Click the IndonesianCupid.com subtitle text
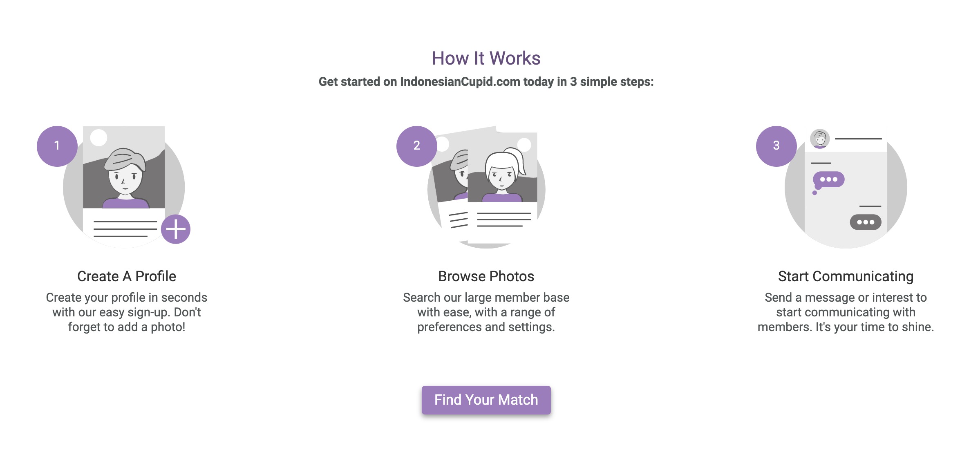Screen dimensions: 980x457 point(486,82)
